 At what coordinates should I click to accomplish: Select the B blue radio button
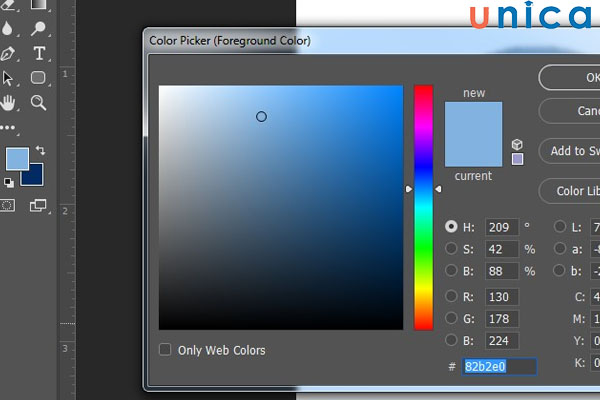[x=451, y=340]
